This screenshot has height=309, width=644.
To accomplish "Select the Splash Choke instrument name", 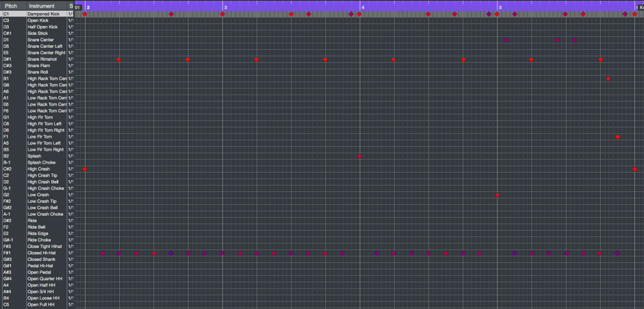I will coord(41,162).
